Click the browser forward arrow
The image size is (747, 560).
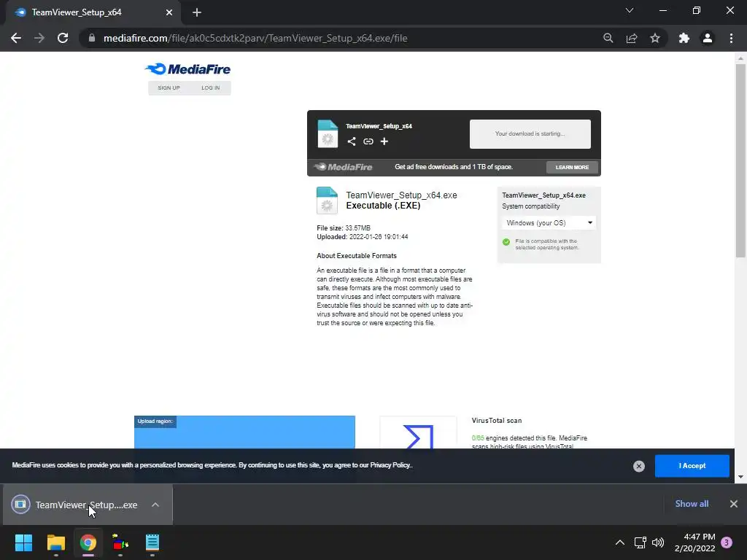pyautogui.click(x=39, y=38)
